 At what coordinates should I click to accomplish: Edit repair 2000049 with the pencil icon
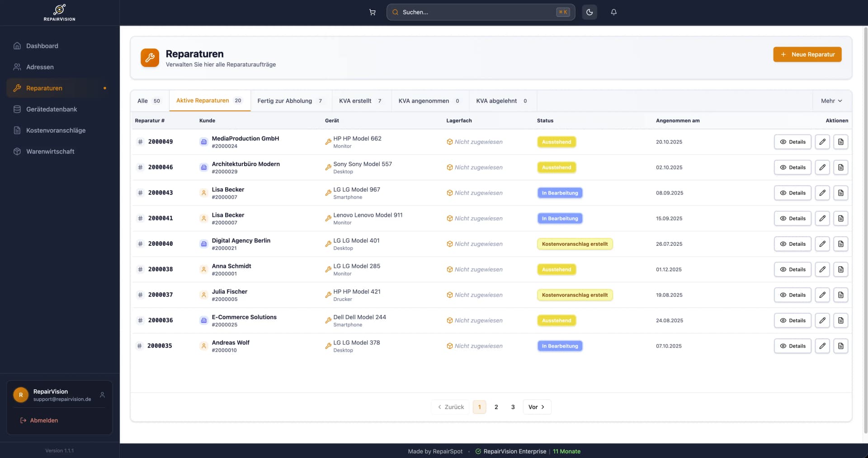point(822,142)
